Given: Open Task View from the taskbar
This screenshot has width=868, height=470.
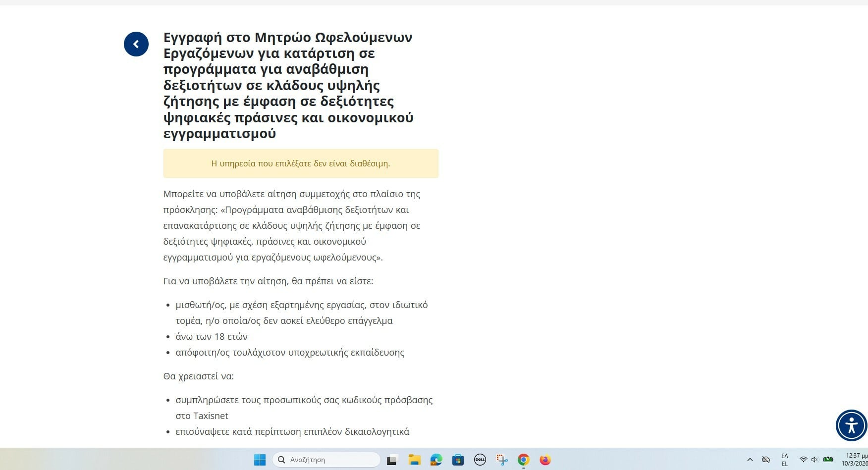Looking at the screenshot, I should point(392,460).
